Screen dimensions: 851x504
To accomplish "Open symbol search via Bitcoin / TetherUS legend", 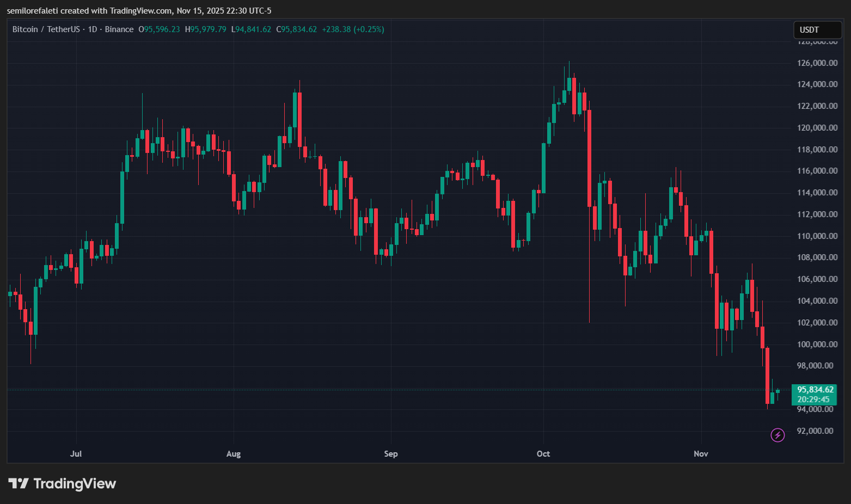I will 46,29.
